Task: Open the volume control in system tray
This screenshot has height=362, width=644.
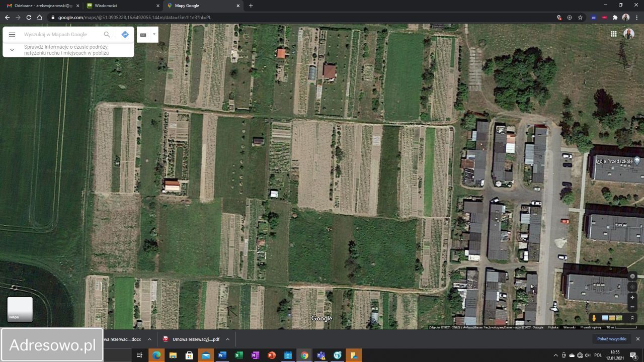Action: tap(587, 355)
